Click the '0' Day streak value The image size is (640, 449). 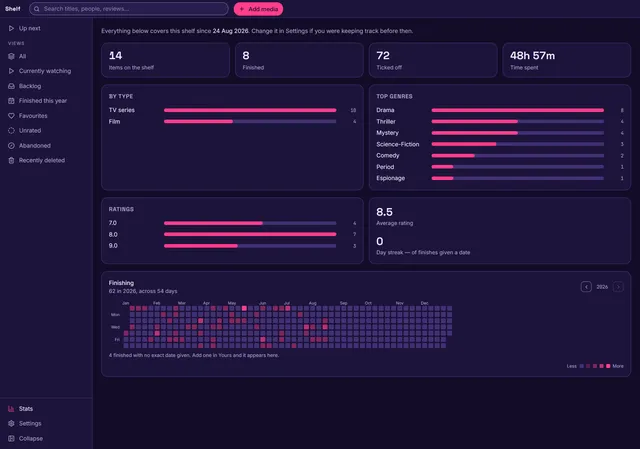click(380, 241)
